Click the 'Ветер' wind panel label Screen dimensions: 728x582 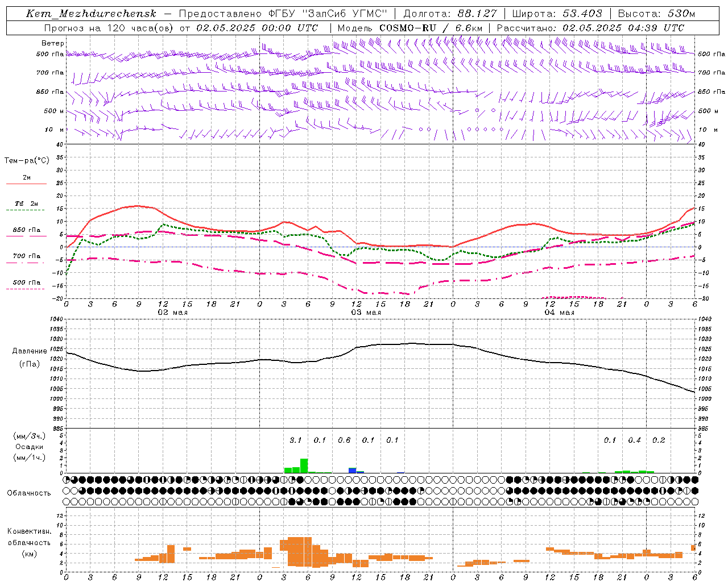(53, 43)
